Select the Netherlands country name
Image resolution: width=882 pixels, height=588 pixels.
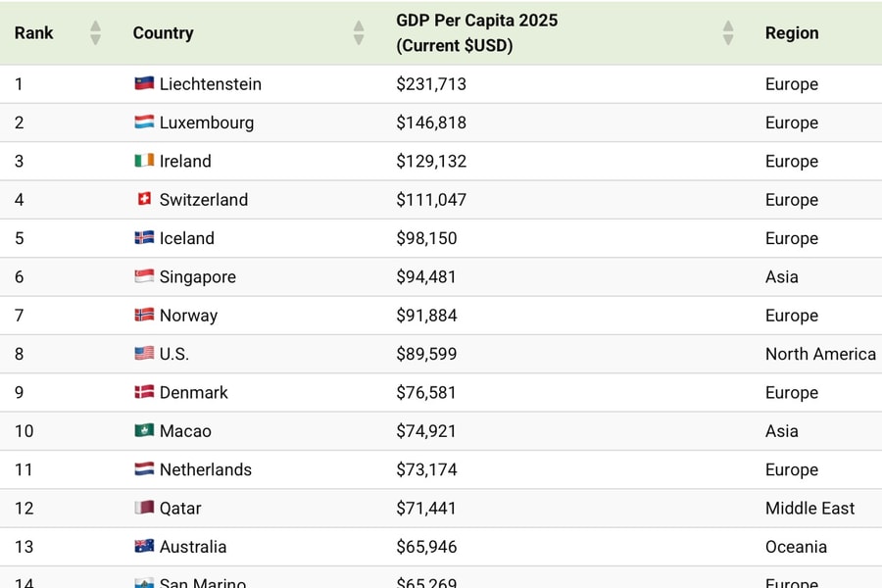tap(206, 469)
